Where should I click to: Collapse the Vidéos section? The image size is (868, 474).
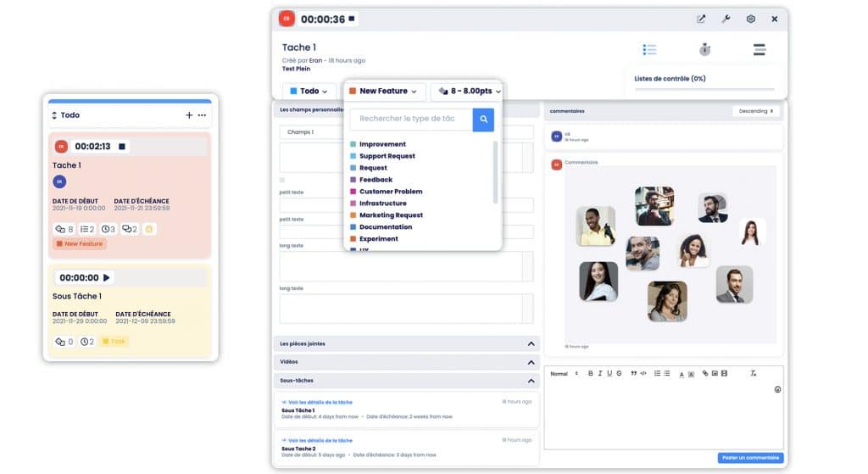click(x=531, y=363)
